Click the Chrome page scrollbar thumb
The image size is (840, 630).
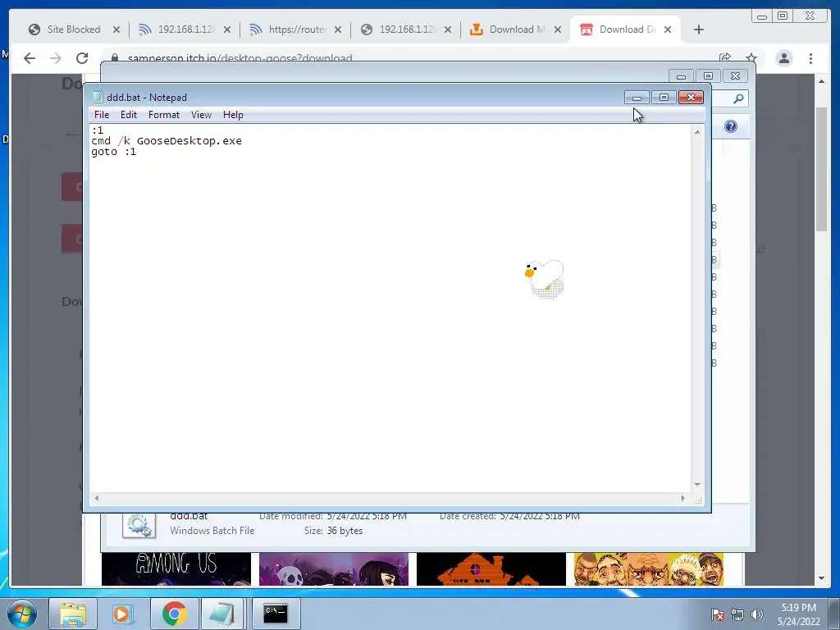[x=821, y=169]
